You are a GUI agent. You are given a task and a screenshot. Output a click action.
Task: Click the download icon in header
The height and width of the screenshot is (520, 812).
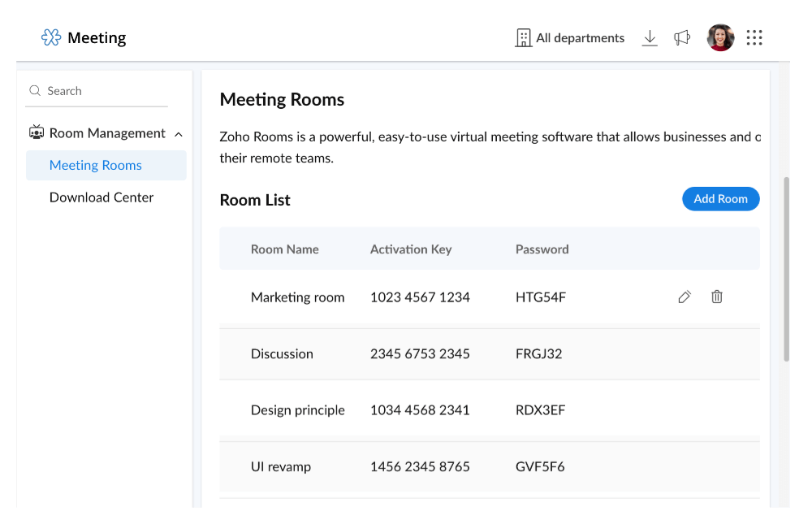[x=650, y=38]
